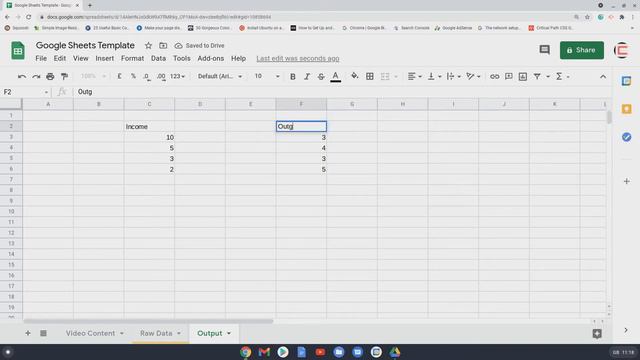
Task: Select the Paint format tool
Action: point(64,76)
